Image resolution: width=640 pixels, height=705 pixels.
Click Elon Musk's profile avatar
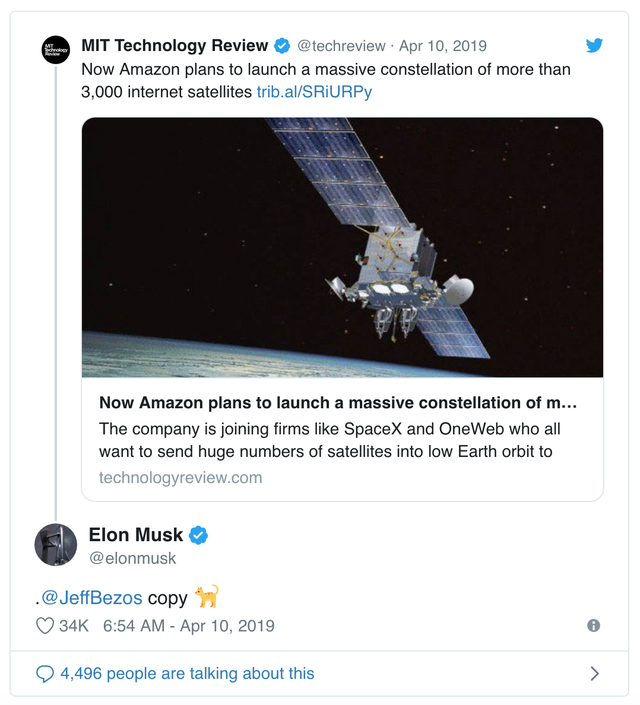pos(56,545)
